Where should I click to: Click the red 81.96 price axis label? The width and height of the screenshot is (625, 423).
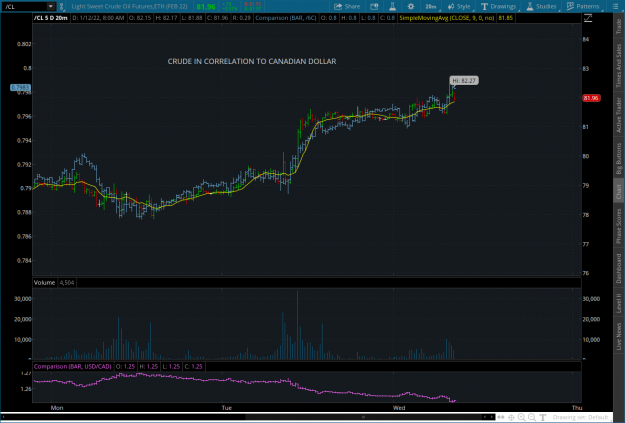click(x=591, y=98)
